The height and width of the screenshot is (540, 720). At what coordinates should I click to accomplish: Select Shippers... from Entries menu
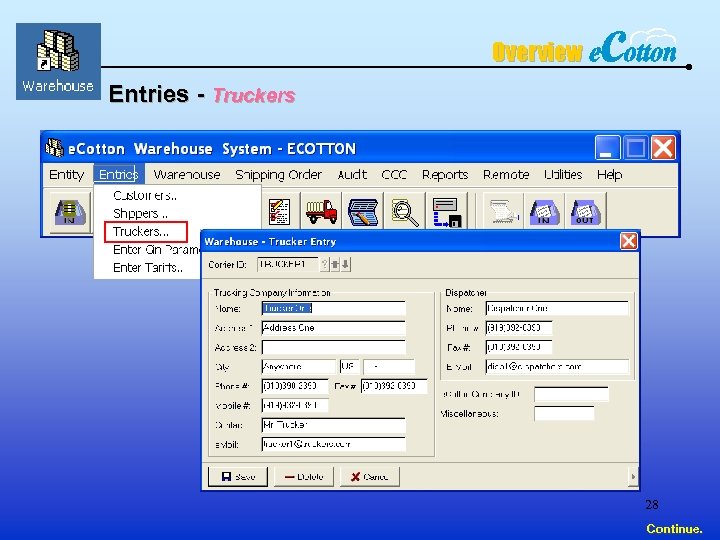point(140,214)
